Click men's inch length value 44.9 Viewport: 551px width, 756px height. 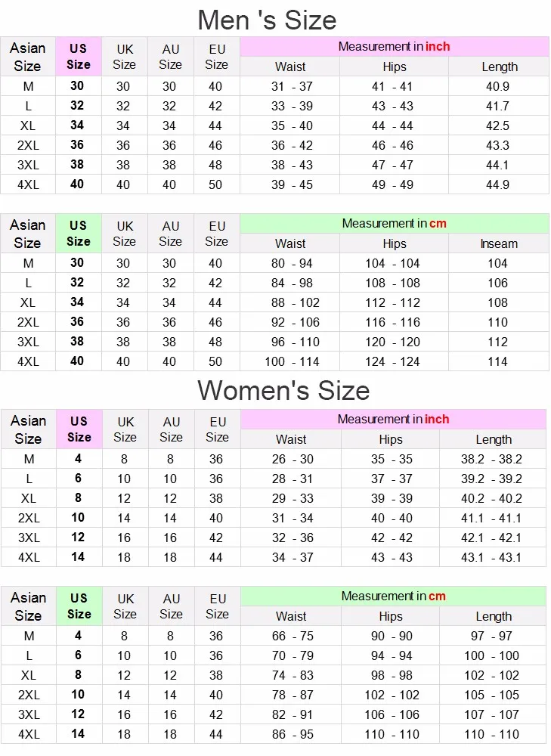(x=497, y=184)
